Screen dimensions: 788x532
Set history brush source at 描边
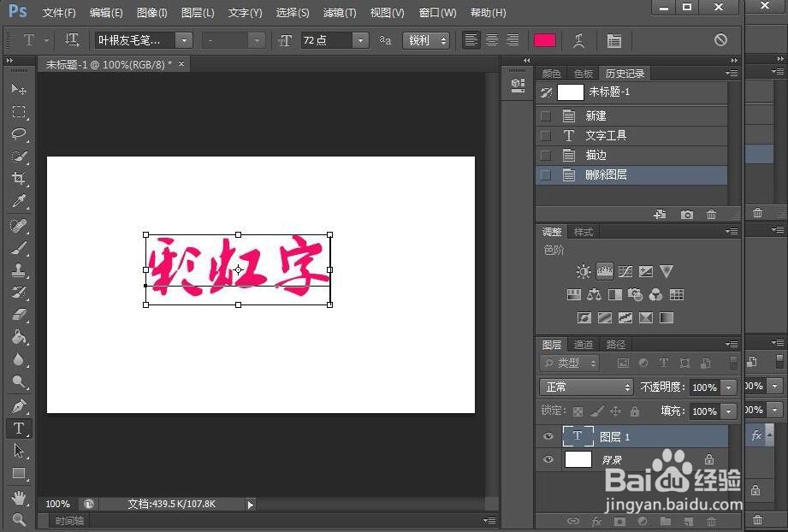click(545, 155)
